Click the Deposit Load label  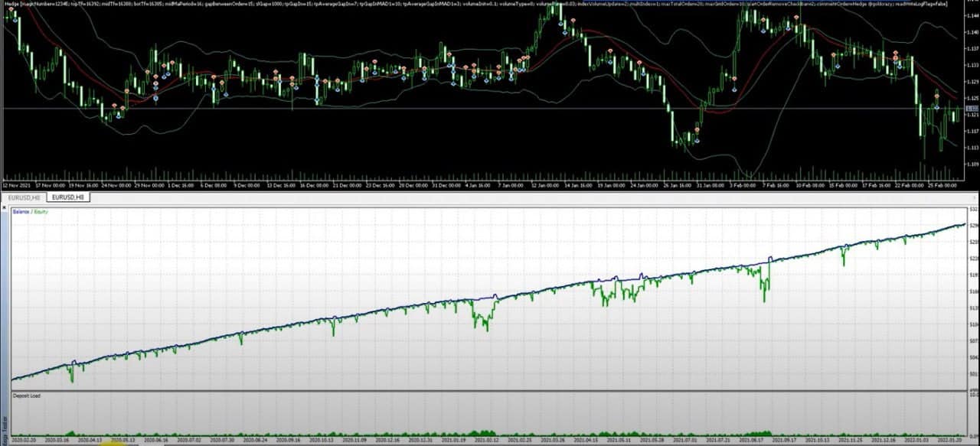pyautogui.click(x=26, y=396)
